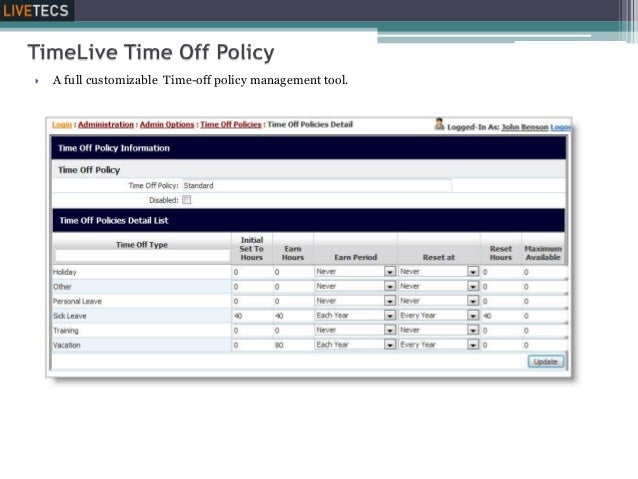Click the Holiday Earn Hours field

pos(293,272)
